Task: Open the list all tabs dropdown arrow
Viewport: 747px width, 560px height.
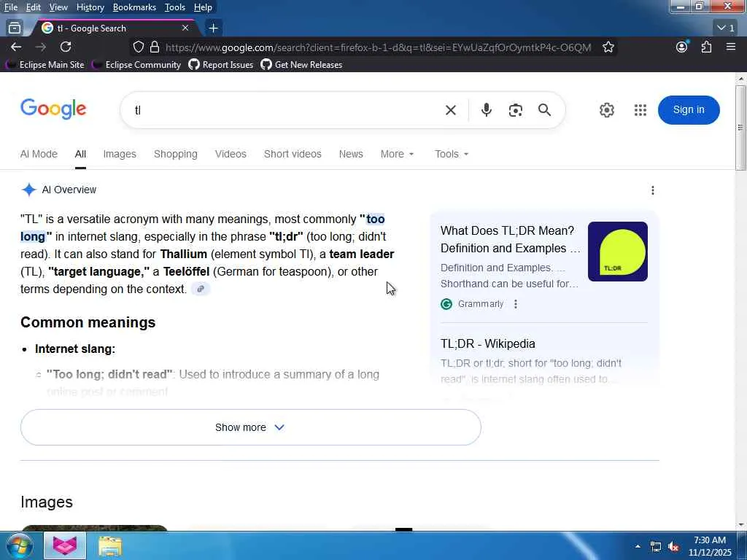Action: [726, 28]
